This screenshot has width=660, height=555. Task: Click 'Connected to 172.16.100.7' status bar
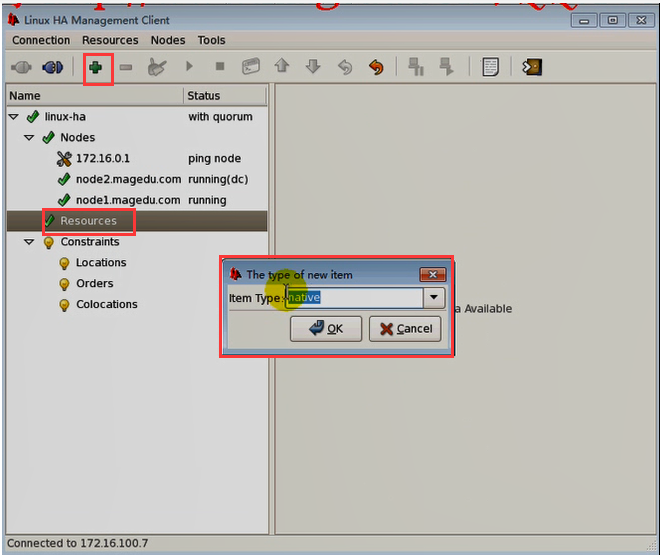click(x=77, y=544)
